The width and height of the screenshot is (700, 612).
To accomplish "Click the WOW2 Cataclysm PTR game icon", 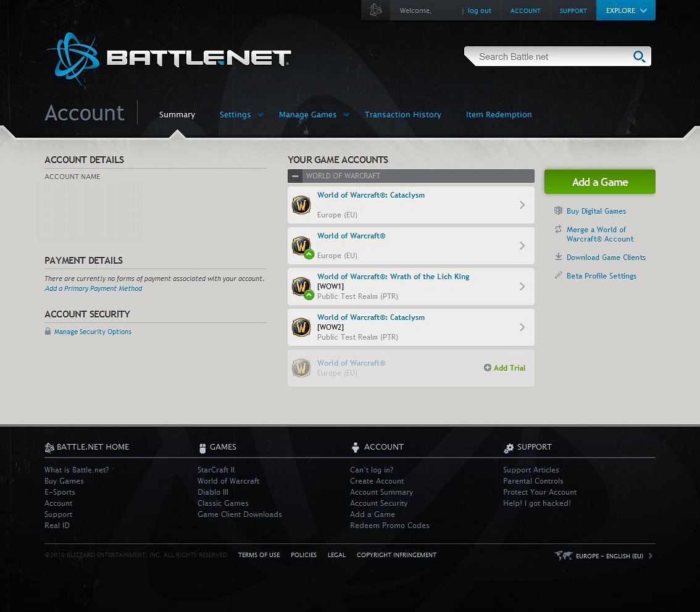I will (301, 327).
